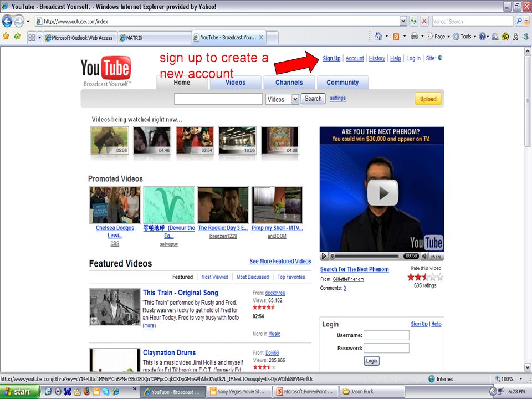Select the Most Discussed filter tab
The image size is (532, 399).
[253, 277]
